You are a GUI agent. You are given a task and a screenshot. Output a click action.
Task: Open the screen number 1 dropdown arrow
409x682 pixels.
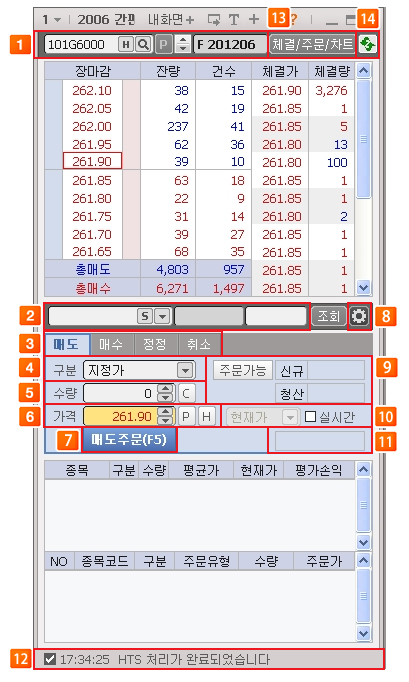pos(57,20)
